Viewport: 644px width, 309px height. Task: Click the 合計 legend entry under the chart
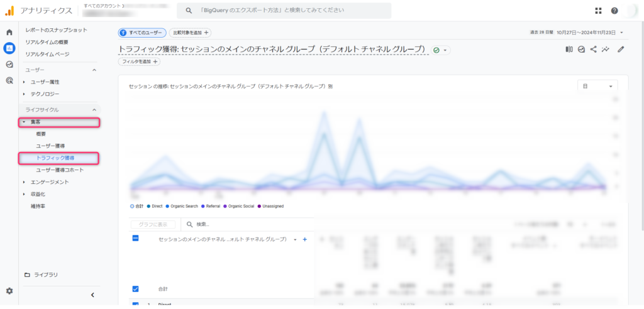pos(136,206)
